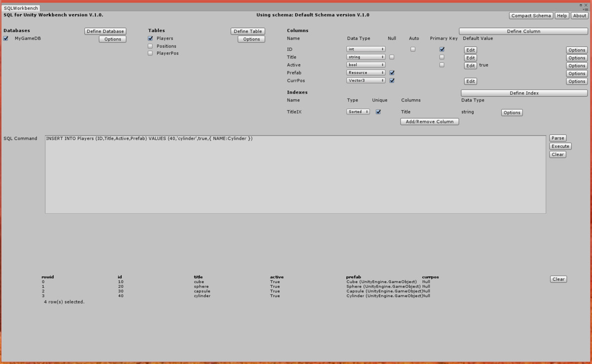Click the '4 row(s) selected.' status text

click(x=64, y=301)
